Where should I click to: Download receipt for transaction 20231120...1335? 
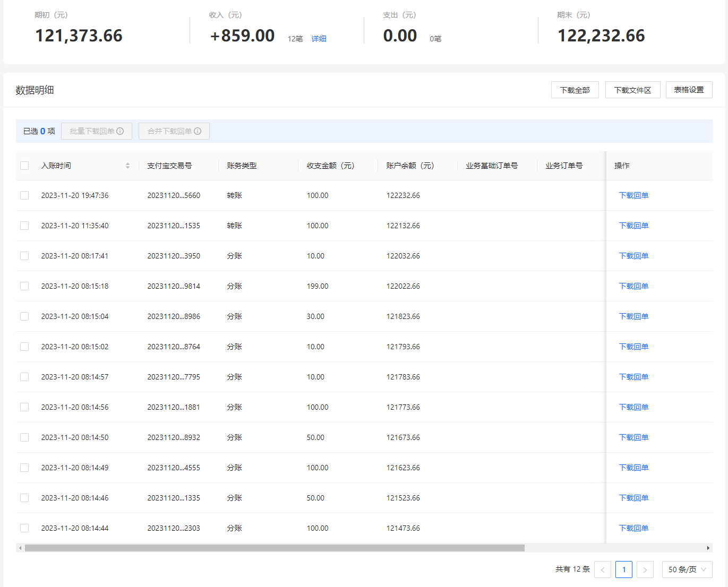click(634, 498)
